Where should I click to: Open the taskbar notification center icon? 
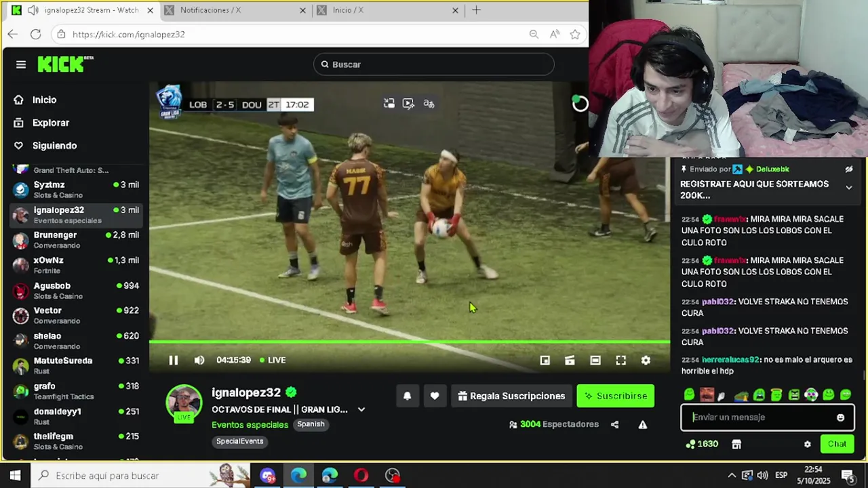848,476
